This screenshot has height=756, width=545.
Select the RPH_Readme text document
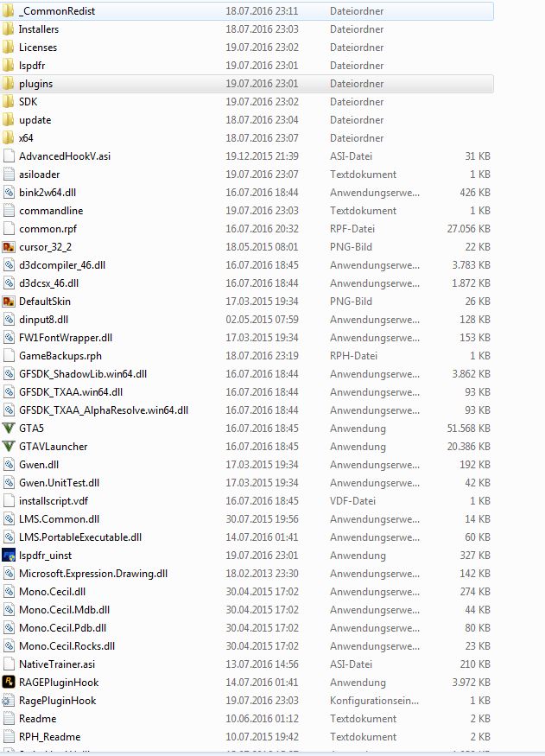pyautogui.click(x=247, y=737)
